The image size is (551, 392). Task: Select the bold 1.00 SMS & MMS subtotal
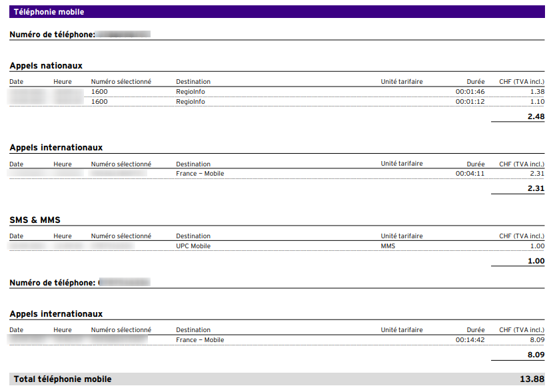[x=536, y=261]
